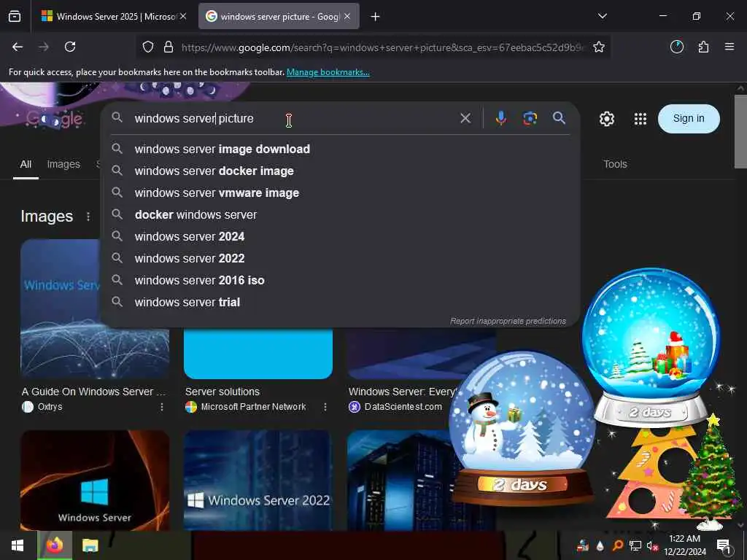Screen dimensions: 747x560
Task: Click the muted volume tray icon
Action: coord(652,545)
